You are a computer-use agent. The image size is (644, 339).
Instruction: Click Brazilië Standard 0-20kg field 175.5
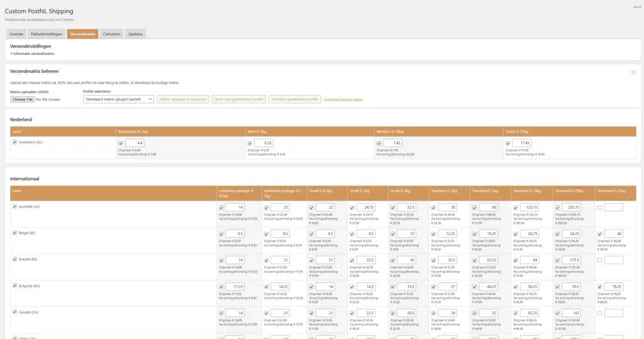(571, 260)
